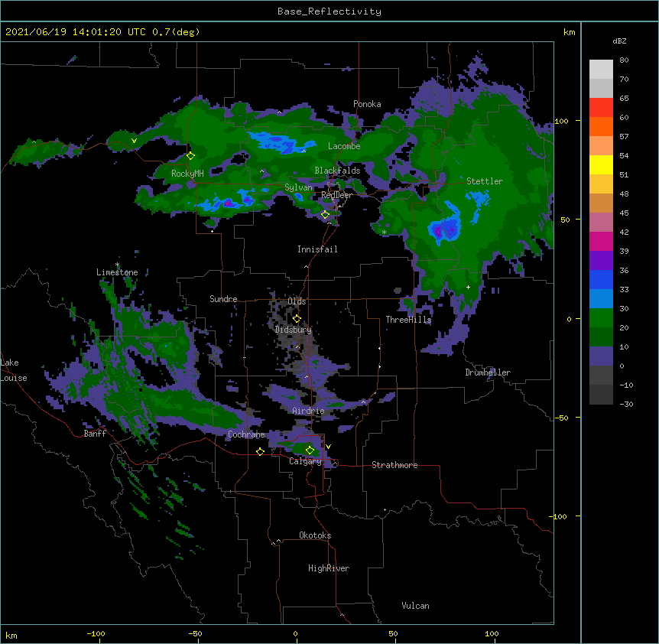Click the 100 tick on right axis

(561, 121)
